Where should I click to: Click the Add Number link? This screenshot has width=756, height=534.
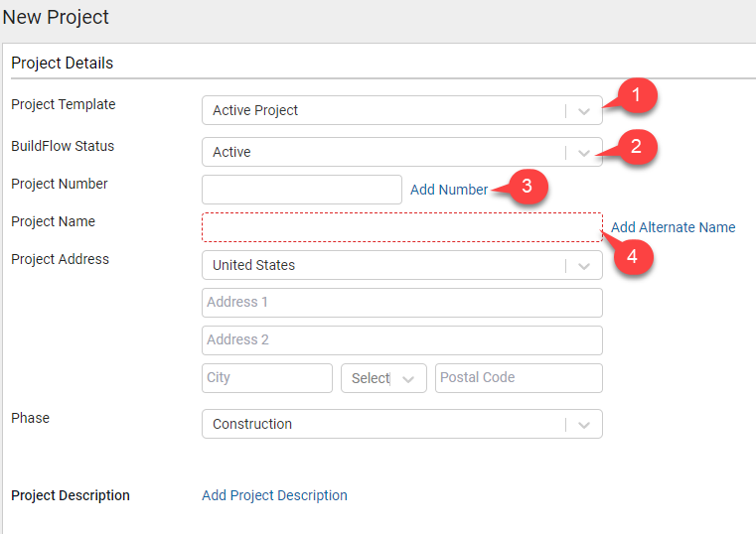coord(449,190)
